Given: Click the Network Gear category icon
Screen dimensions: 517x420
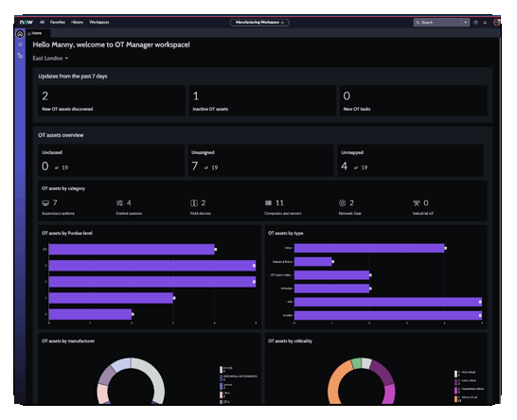Looking at the screenshot, I should [342, 203].
